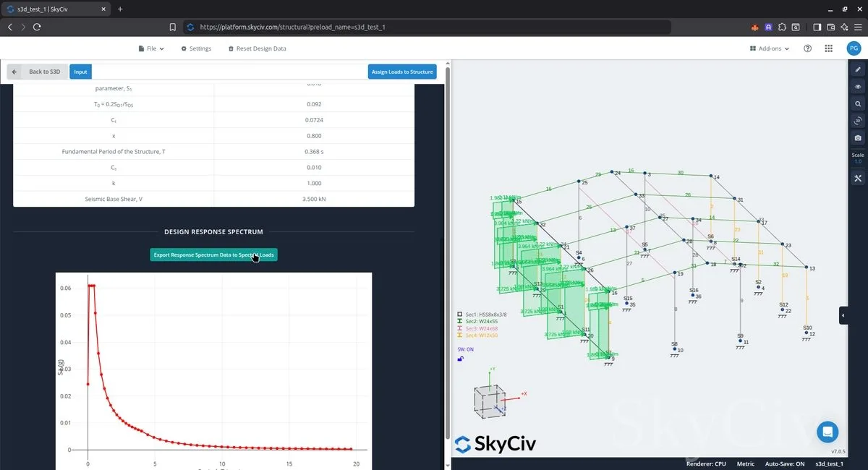Click Reset Design Data
This screenshot has width=868, height=470.
click(257, 48)
